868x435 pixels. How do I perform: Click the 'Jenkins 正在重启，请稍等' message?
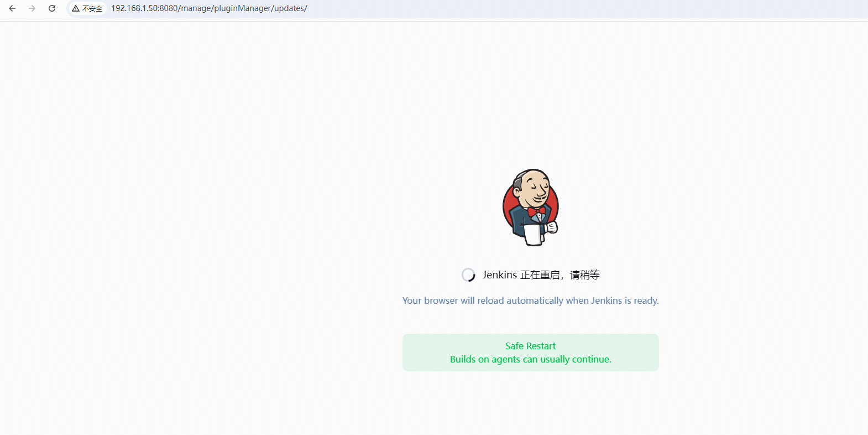541,275
